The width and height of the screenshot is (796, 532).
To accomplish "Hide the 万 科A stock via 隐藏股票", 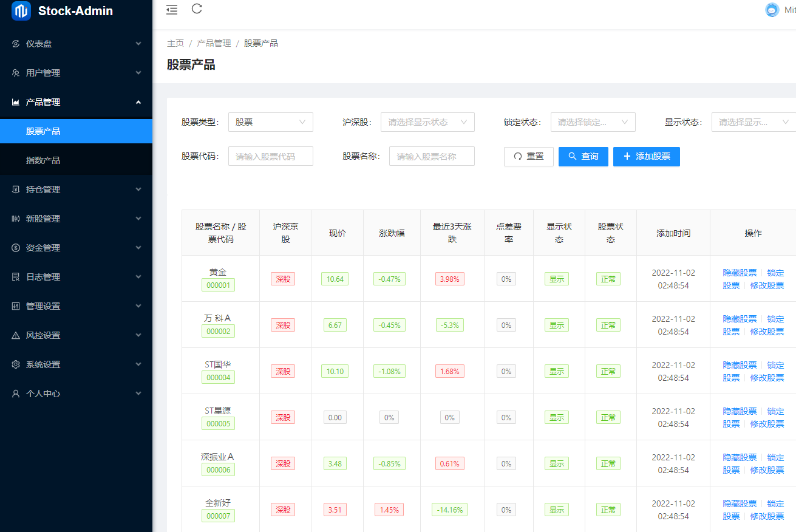I will point(740,319).
